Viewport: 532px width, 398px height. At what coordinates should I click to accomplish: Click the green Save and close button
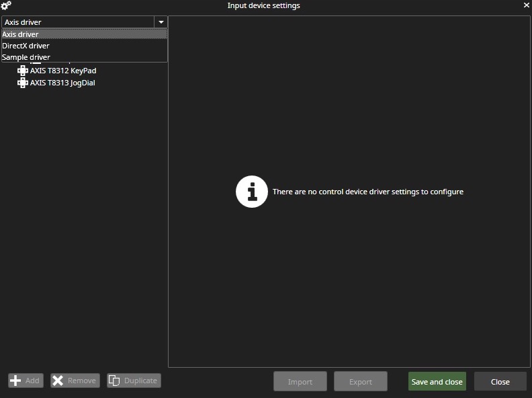[437, 381]
